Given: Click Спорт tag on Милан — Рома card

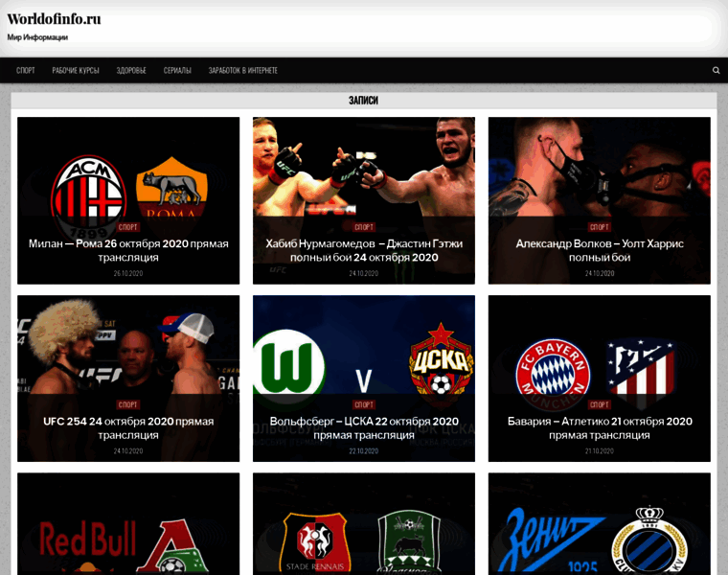Looking at the screenshot, I should [x=127, y=227].
